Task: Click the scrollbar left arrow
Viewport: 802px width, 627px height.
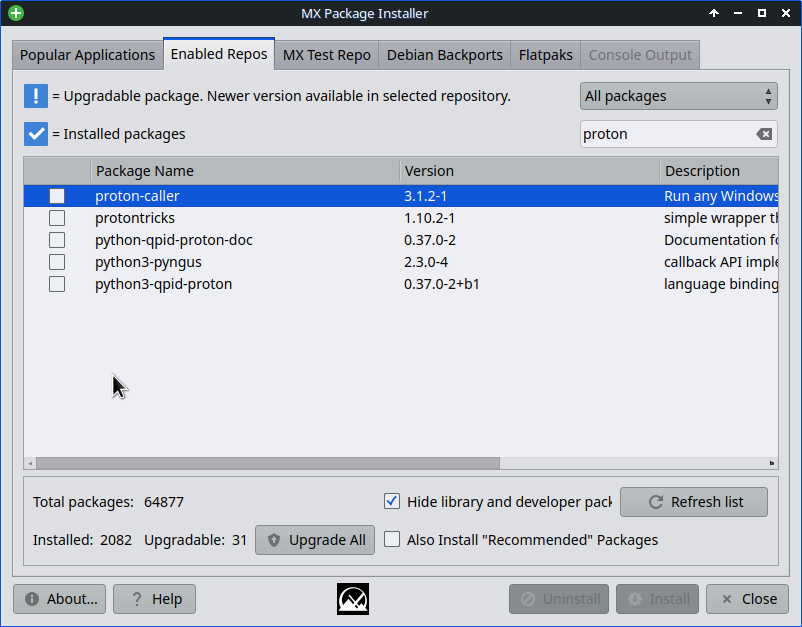Action: (30, 463)
